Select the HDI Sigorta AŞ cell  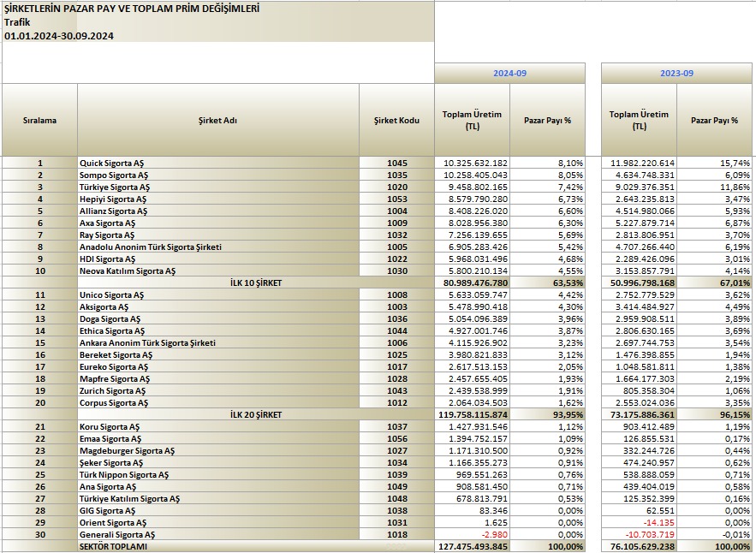(x=218, y=259)
